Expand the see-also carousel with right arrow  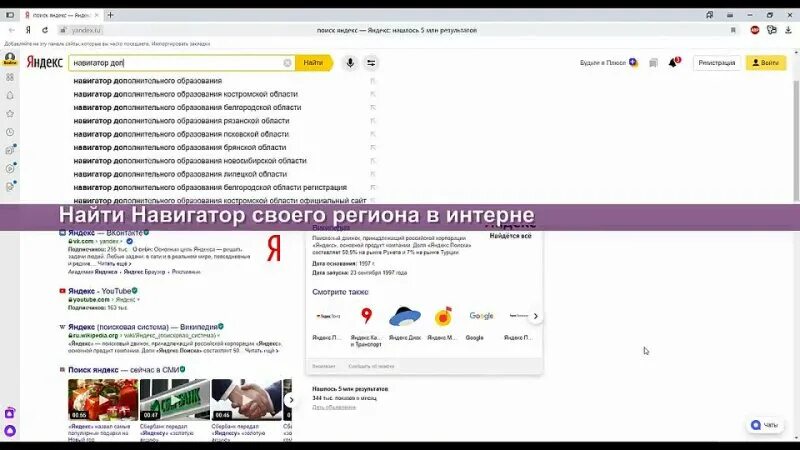[x=535, y=316]
